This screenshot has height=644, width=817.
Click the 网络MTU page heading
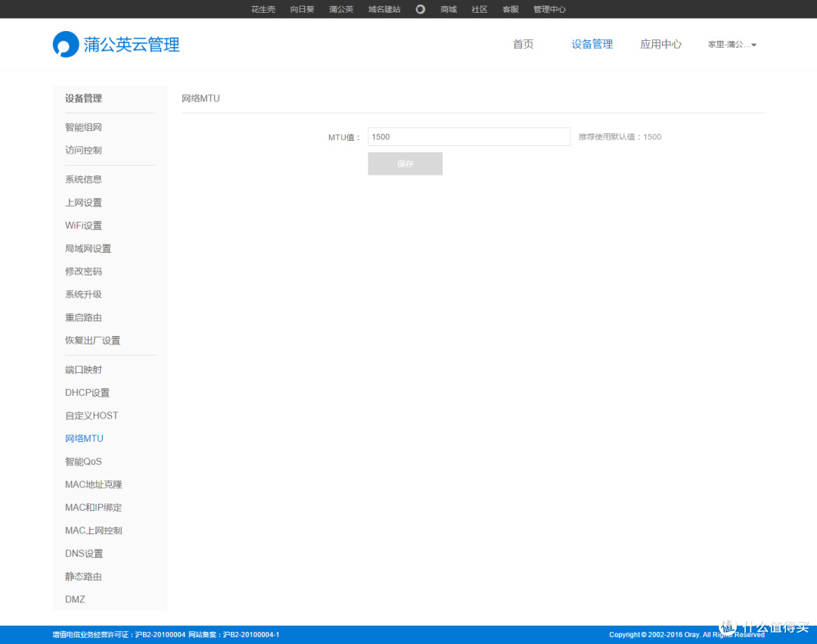click(200, 98)
